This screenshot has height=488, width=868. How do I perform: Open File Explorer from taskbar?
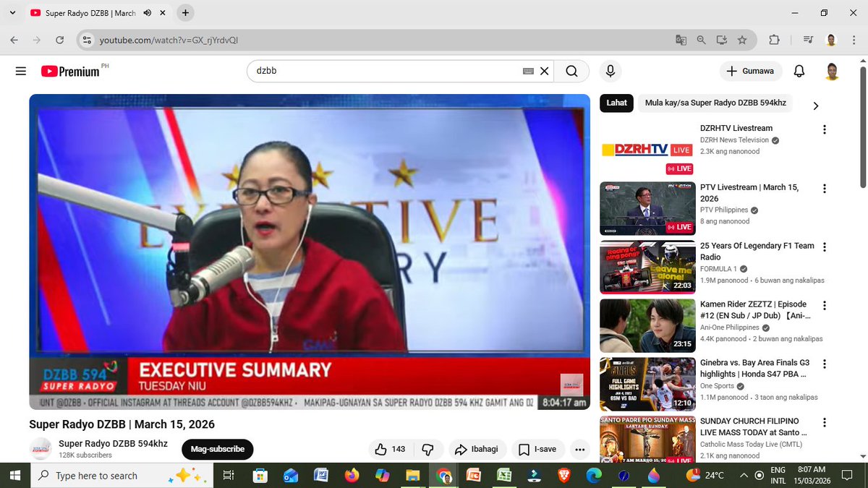412,475
